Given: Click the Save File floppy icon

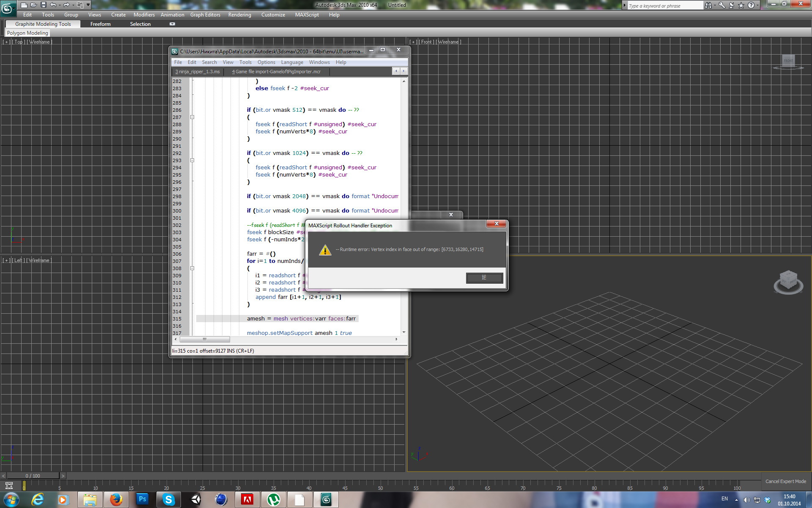Looking at the screenshot, I should pos(43,5).
